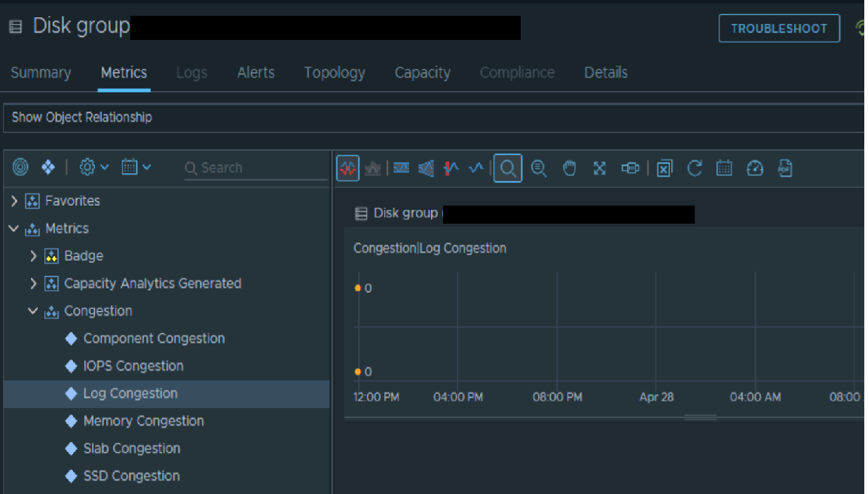Click the zoom-to-fit arrows icon
Image resolution: width=868 pixels, height=494 pixels.
600,169
